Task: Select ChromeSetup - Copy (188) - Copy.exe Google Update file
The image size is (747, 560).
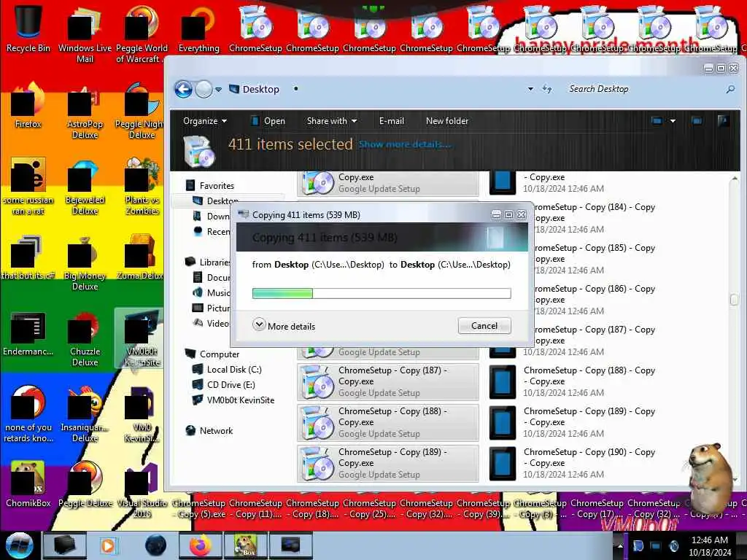Action: click(x=388, y=422)
